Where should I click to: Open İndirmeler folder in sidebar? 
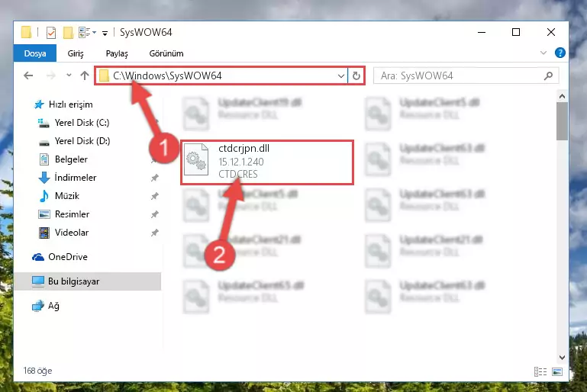(67, 178)
